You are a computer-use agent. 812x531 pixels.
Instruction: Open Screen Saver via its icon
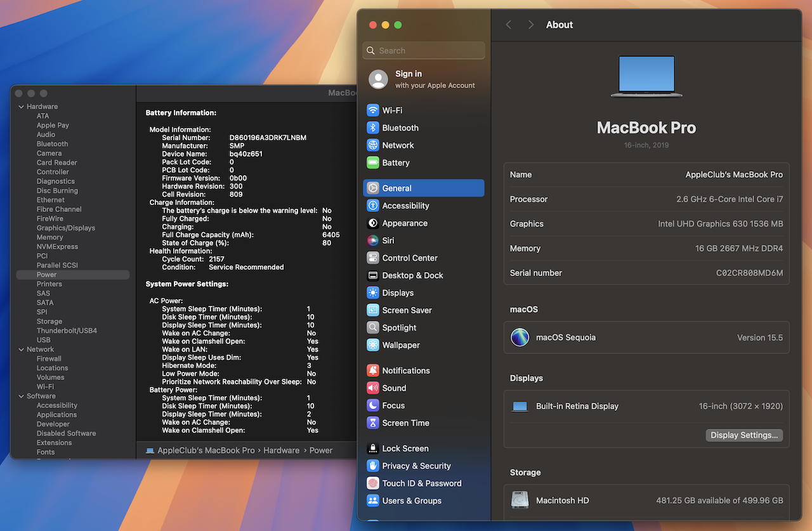tap(373, 310)
